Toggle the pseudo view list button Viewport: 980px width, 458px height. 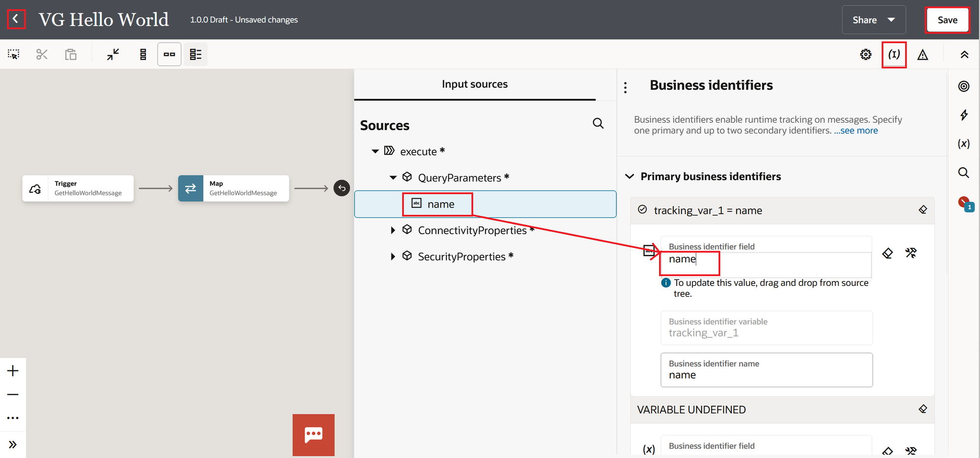(196, 54)
